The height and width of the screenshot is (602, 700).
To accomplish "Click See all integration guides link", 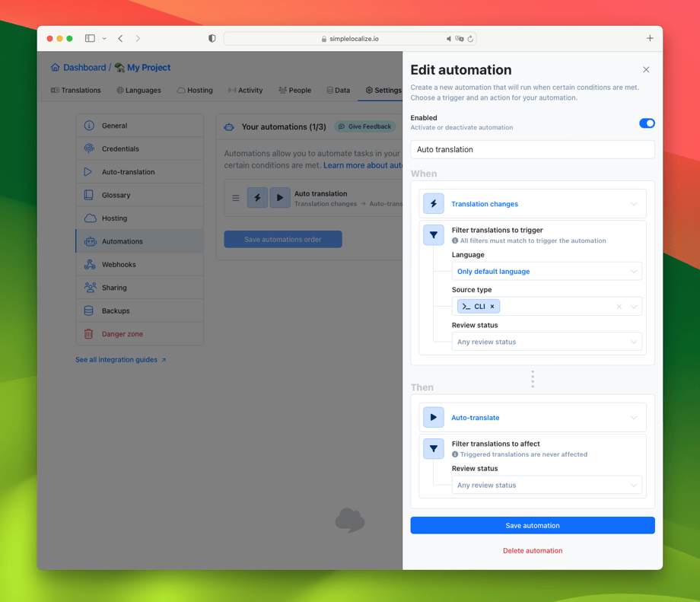I will coord(120,360).
